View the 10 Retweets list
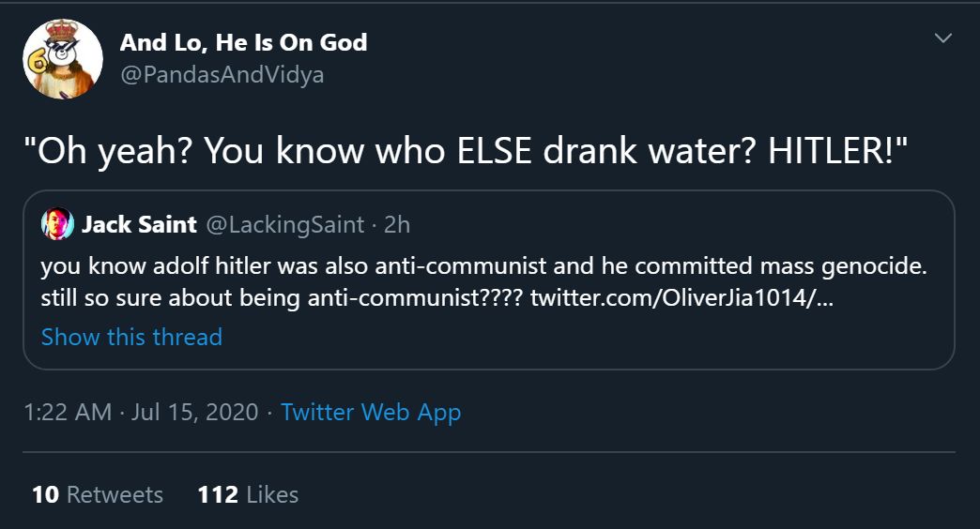 click(x=98, y=494)
